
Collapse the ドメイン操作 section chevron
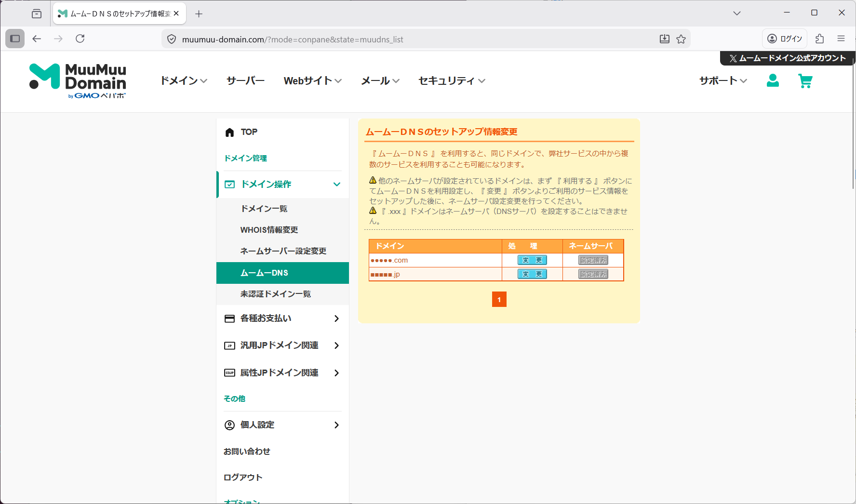[337, 184]
